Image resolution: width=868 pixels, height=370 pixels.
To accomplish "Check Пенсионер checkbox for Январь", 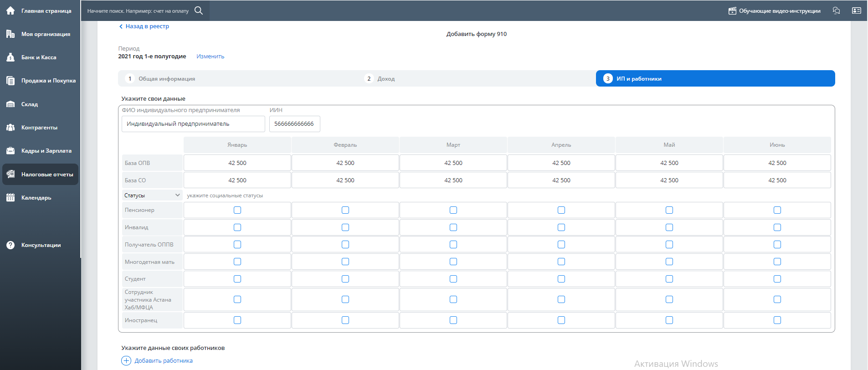I will click(x=237, y=210).
